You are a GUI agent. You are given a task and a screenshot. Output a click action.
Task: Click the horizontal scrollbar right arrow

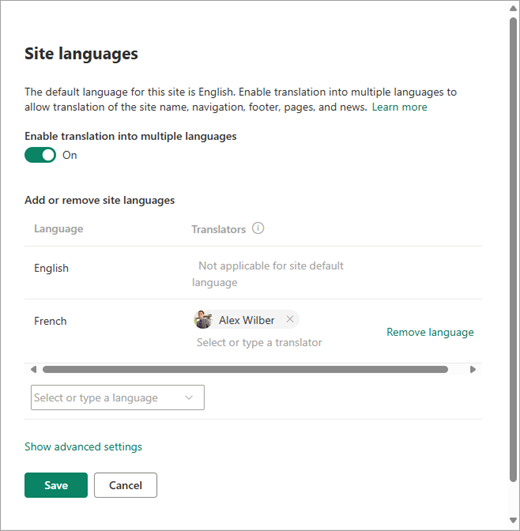coord(473,369)
